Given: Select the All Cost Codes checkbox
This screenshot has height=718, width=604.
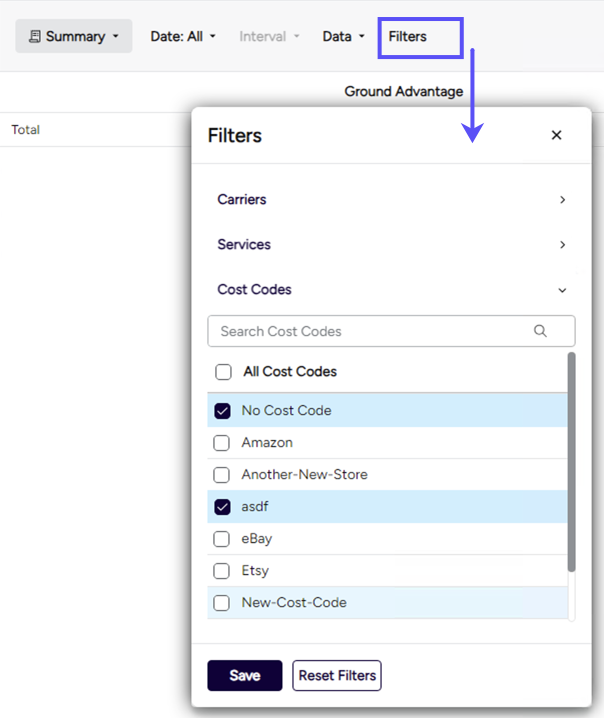Looking at the screenshot, I should coord(224,372).
